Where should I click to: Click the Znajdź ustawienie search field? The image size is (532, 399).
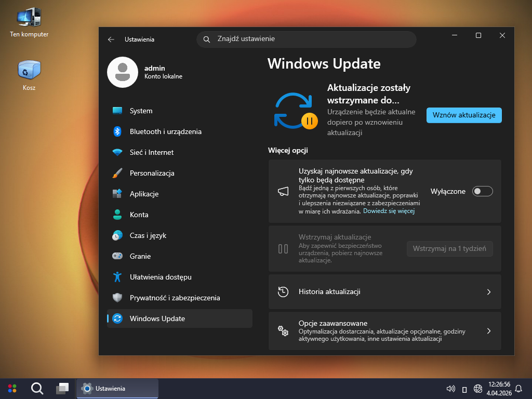307,39
